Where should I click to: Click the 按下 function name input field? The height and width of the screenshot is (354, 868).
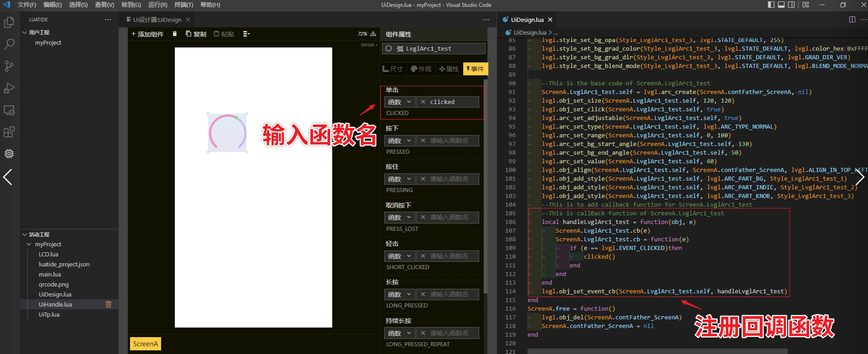449,141
